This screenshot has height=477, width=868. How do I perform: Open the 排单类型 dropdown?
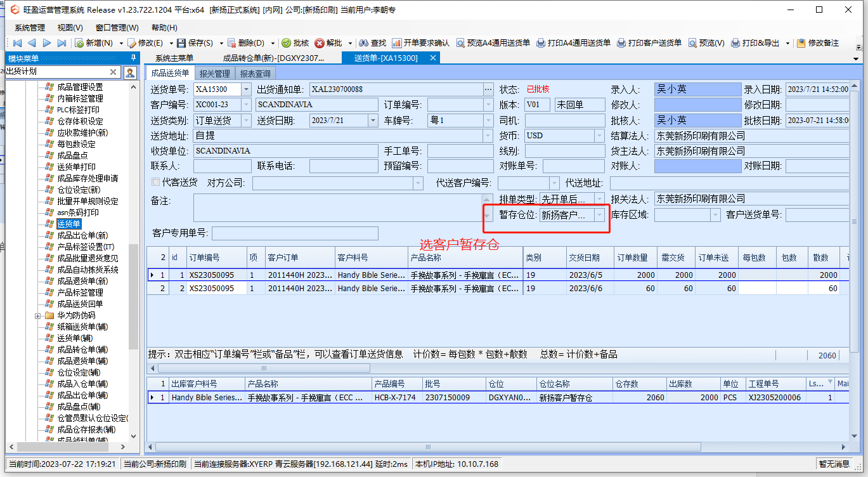(599, 199)
